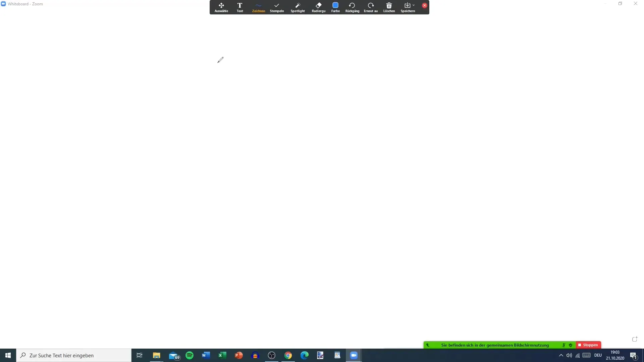Click the Whiteboard drawing canvas area
Image resolution: width=644 pixels, height=362 pixels.
click(x=322, y=177)
